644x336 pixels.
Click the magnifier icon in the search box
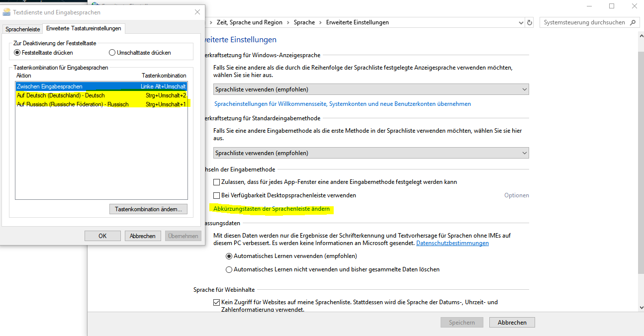tap(633, 22)
